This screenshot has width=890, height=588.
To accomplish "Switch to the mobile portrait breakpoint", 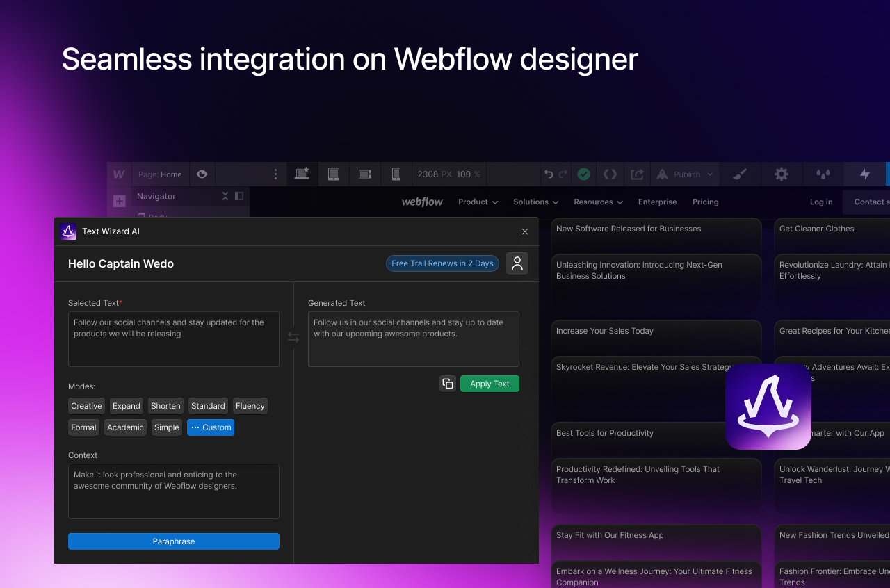I will pyautogui.click(x=396, y=174).
